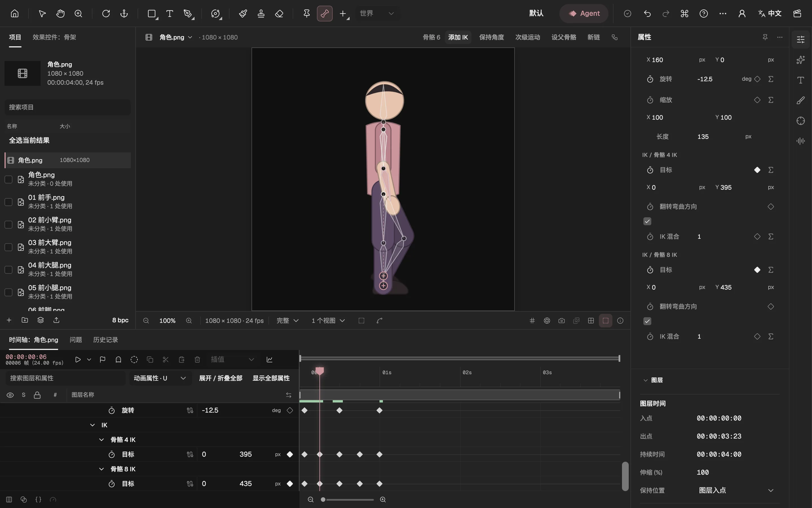
Task: Open the 保持位置 图层入点 dropdown
Action: 736,490
